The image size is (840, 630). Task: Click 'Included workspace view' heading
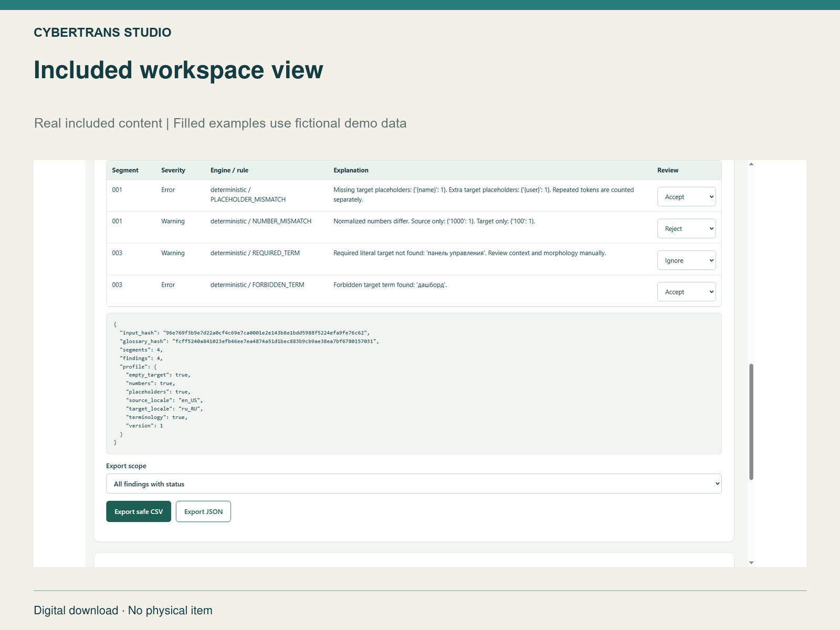[178, 70]
